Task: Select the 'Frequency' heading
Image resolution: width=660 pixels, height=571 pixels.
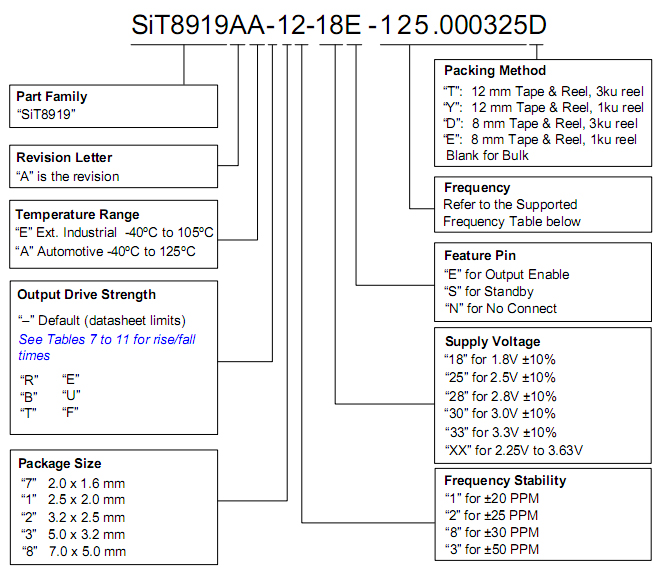Action: pos(477,187)
